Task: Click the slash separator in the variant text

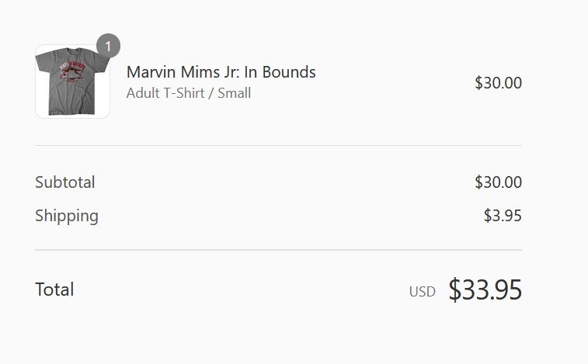Action: 210,93
